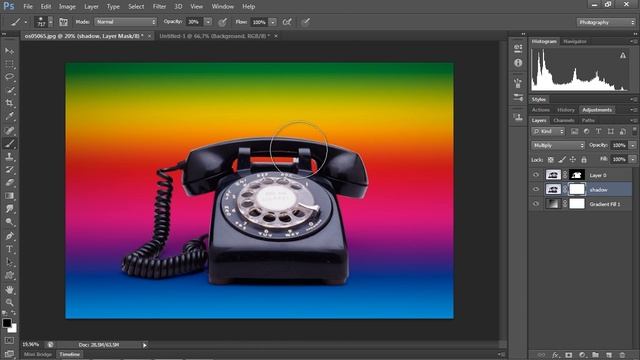The height and width of the screenshot is (360, 640).
Task: Lock layer position
Action: click(573, 160)
